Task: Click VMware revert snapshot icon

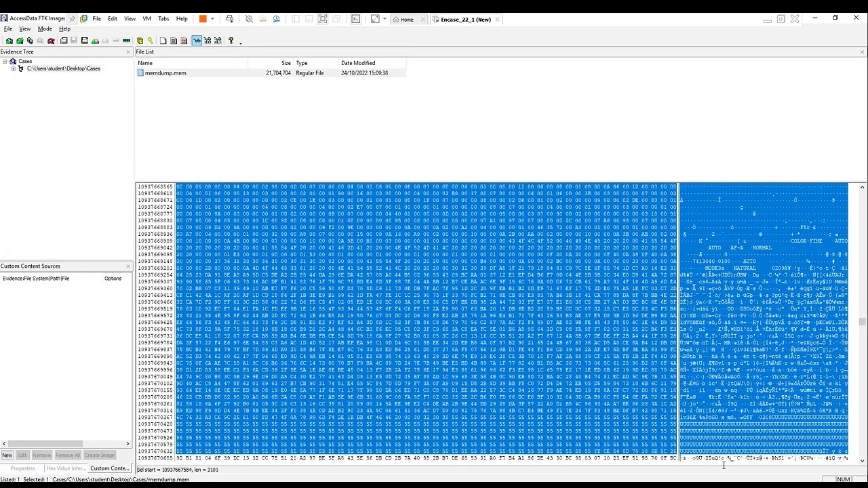Action: [x=262, y=19]
